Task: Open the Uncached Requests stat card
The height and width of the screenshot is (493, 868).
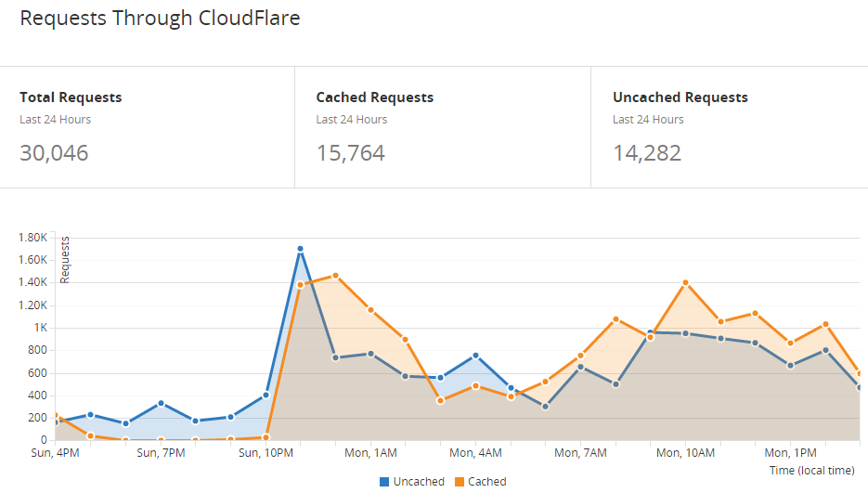Action: click(729, 127)
